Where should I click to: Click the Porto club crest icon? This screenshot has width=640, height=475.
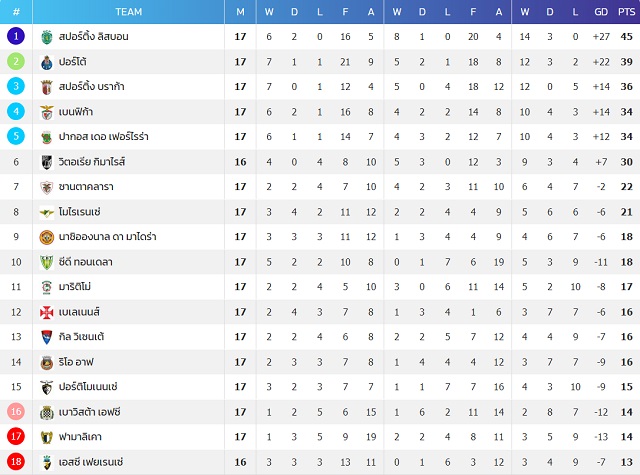click(x=47, y=62)
